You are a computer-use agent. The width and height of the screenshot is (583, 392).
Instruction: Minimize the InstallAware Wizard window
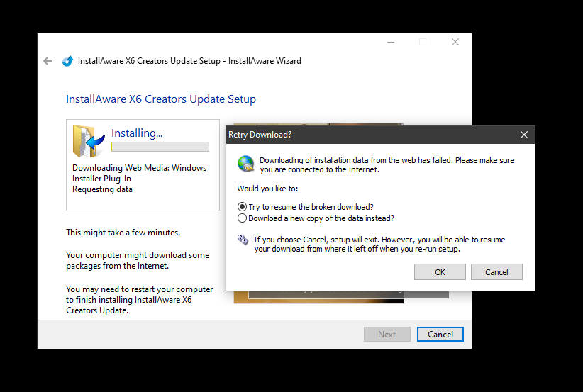[391, 42]
